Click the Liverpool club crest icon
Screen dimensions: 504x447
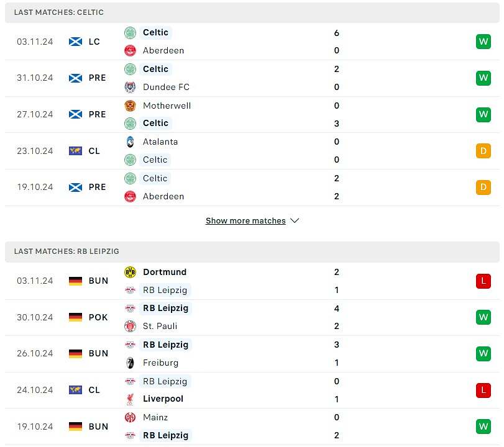pos(130,399)
